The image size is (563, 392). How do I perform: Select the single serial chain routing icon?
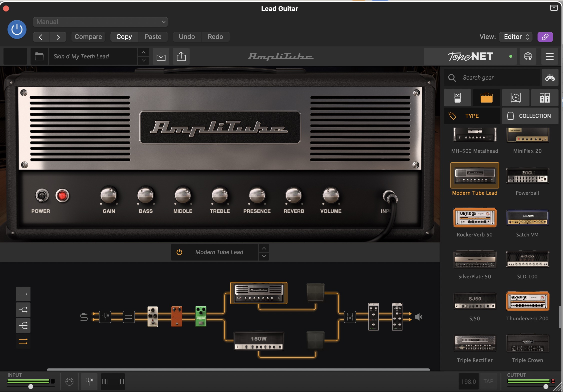click(x=23, y=294)
